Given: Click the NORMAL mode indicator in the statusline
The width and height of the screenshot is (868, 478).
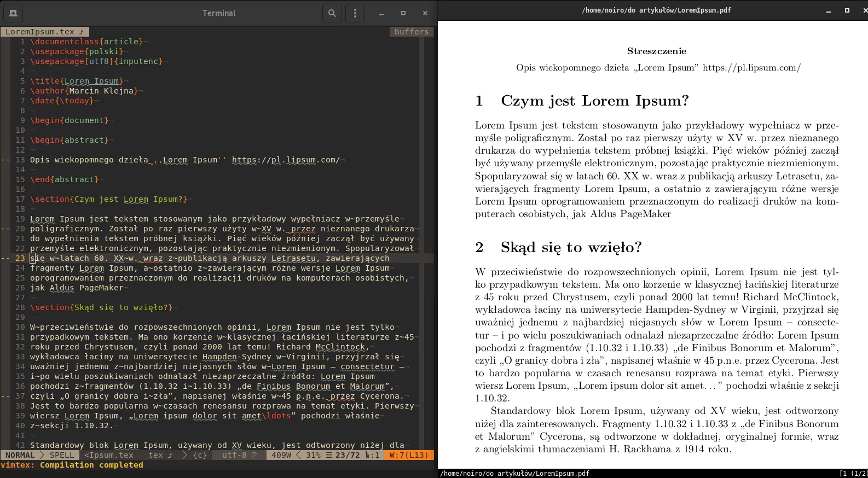Looking at the screenshot, I should tap(20, 455).
